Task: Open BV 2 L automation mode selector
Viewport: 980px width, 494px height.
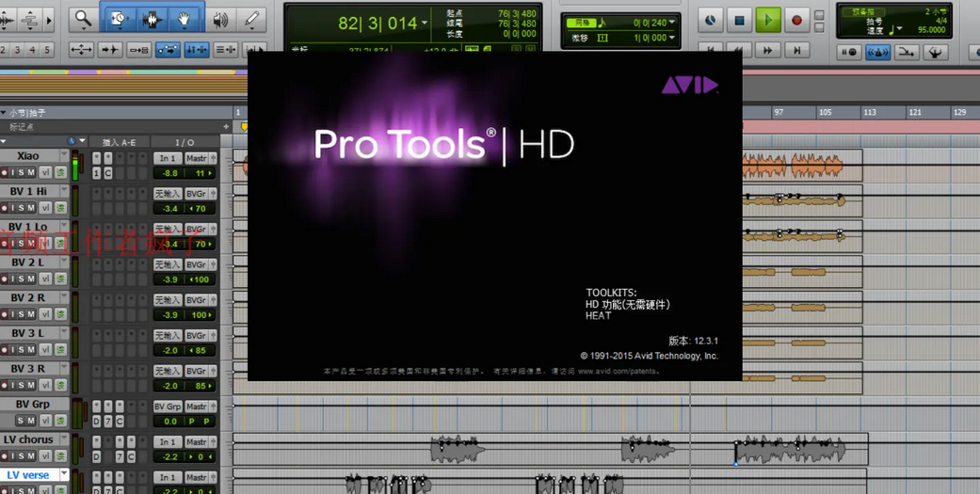Action: pos(60,279)
